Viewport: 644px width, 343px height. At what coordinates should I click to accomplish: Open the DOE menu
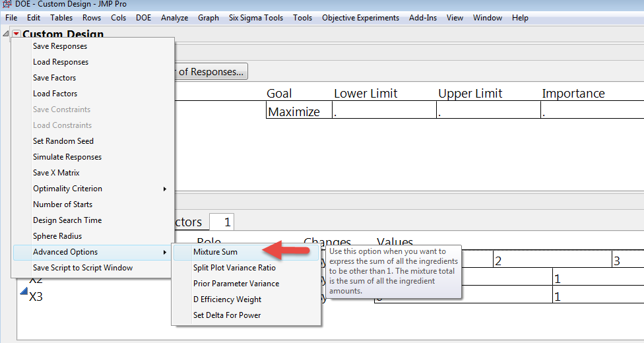tap(143, 18)
